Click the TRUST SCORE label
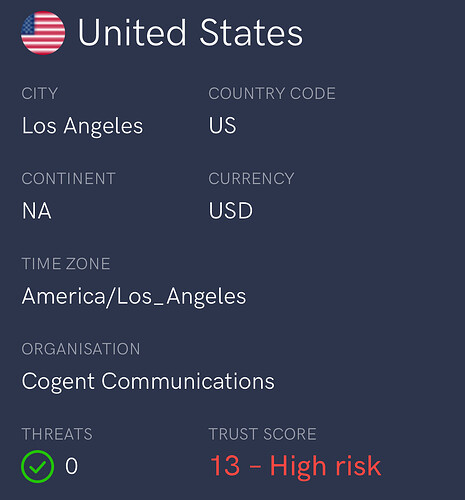The image size is (465, 500). coord(262,434)
